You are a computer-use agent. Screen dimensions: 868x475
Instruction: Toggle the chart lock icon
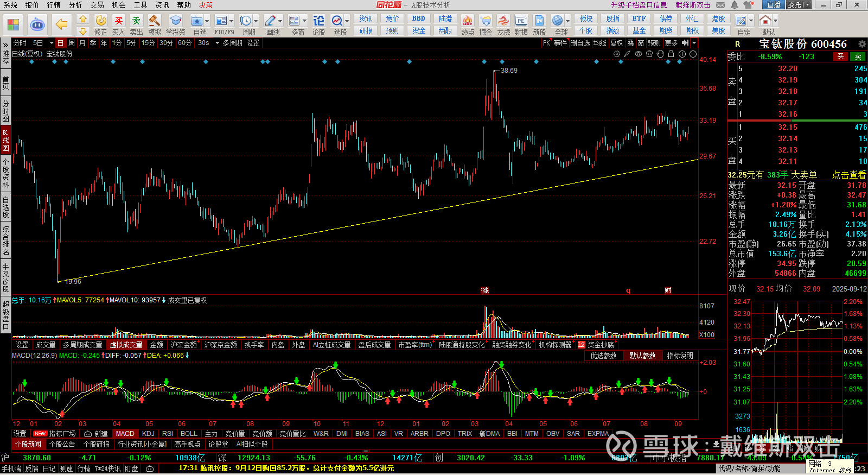[671, 54]
